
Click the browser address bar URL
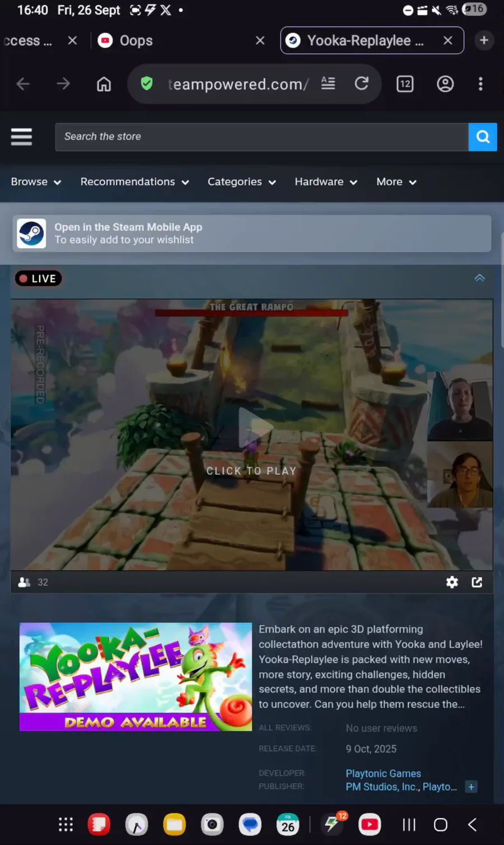[x=239, y=84]
